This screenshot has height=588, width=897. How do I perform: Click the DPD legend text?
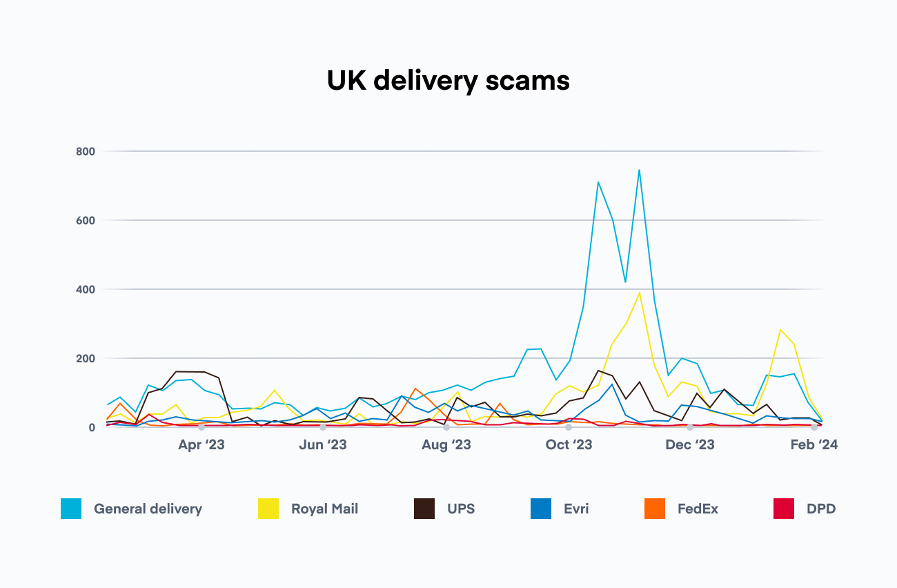pyautogui.click(x=821, y=509)
